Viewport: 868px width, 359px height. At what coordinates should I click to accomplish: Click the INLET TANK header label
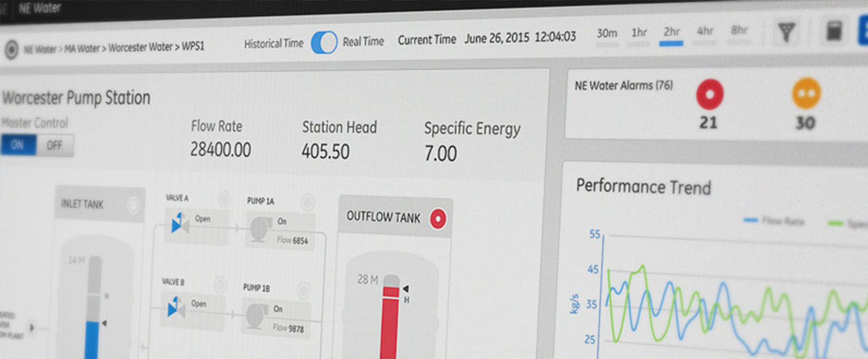82,204
